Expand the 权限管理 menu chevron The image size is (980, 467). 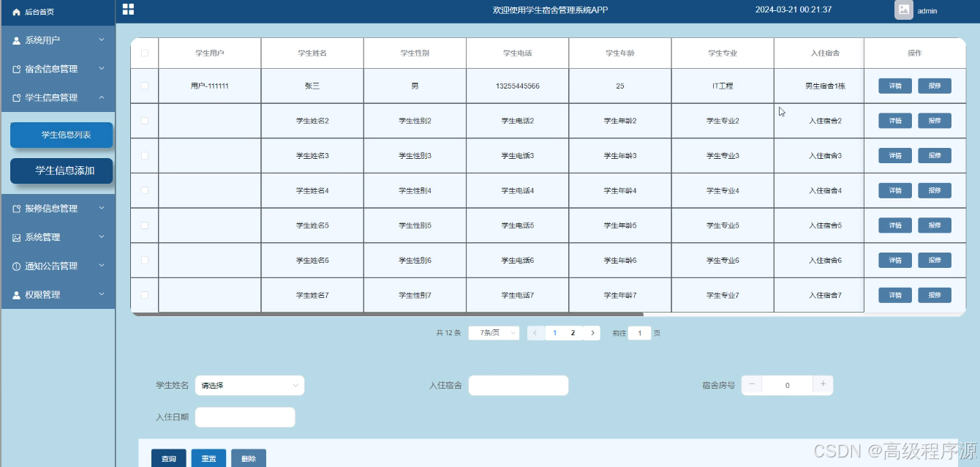click(102, 294)
